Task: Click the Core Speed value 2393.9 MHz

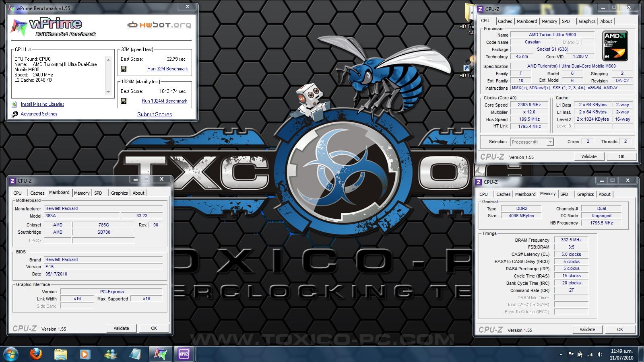Action: tap(529, 105)
